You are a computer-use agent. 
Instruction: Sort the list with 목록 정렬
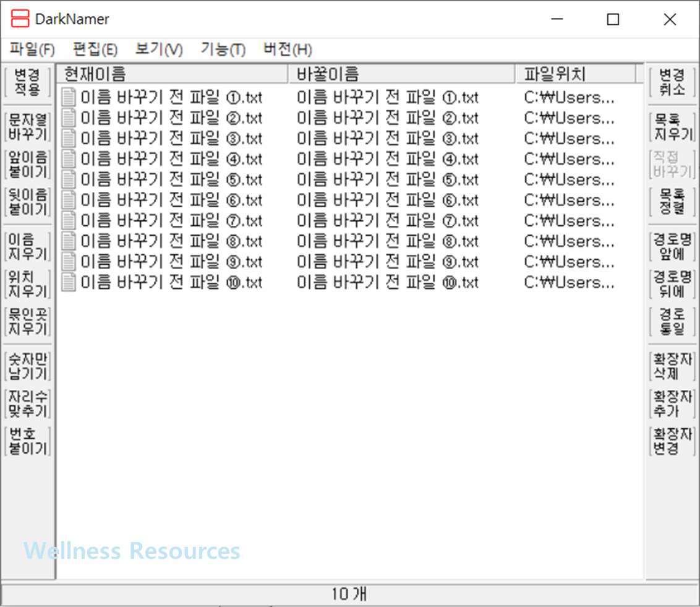coord(672,202)
